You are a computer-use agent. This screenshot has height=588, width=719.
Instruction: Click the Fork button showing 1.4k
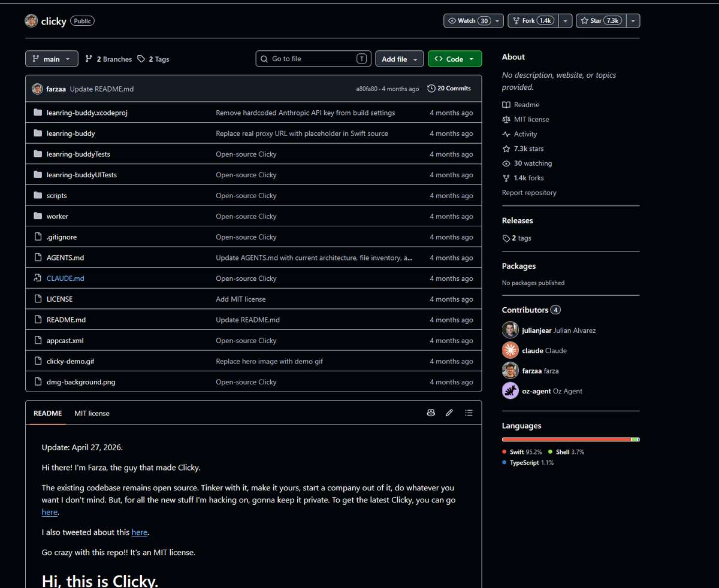533,21
